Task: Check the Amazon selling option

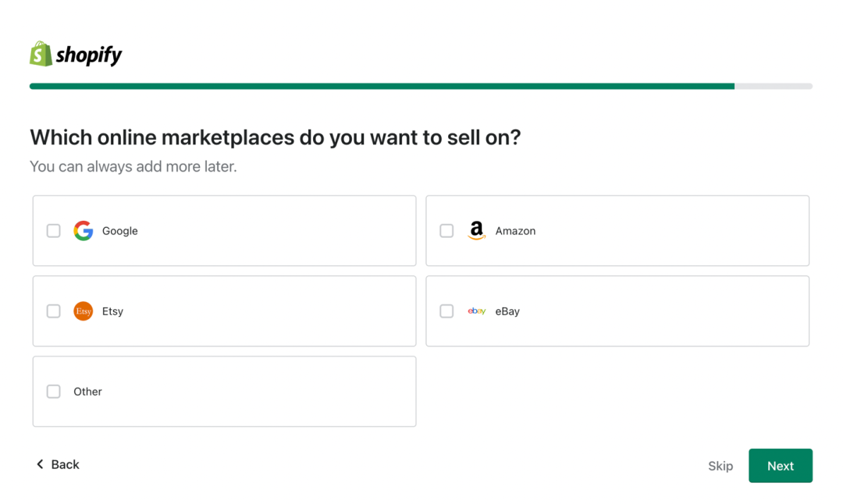Action: coord(446,230)
